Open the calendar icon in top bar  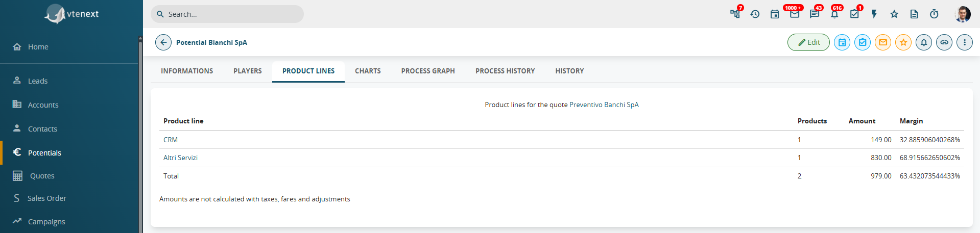click(x=775, y=14)
